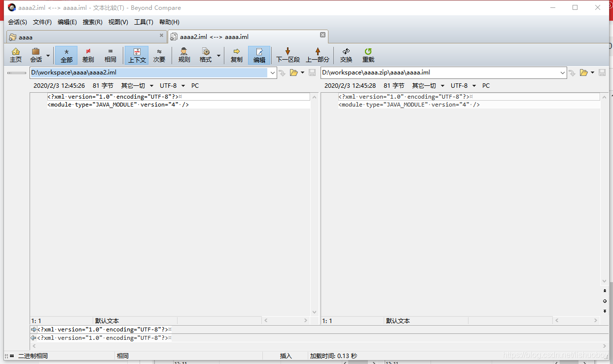Viewport: 613px width, 364px height.
Task: Open the 工具(T) menu
Action: pyautogui.click(x=144, y=22)
